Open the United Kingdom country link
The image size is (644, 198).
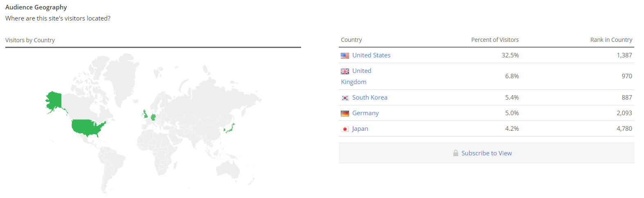(362, 71)
